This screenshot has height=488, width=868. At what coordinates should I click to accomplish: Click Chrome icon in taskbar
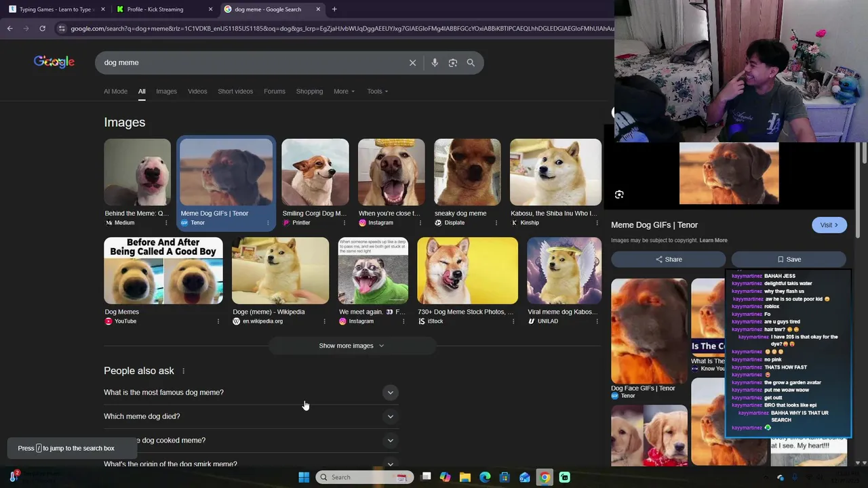tap(545, 477)
